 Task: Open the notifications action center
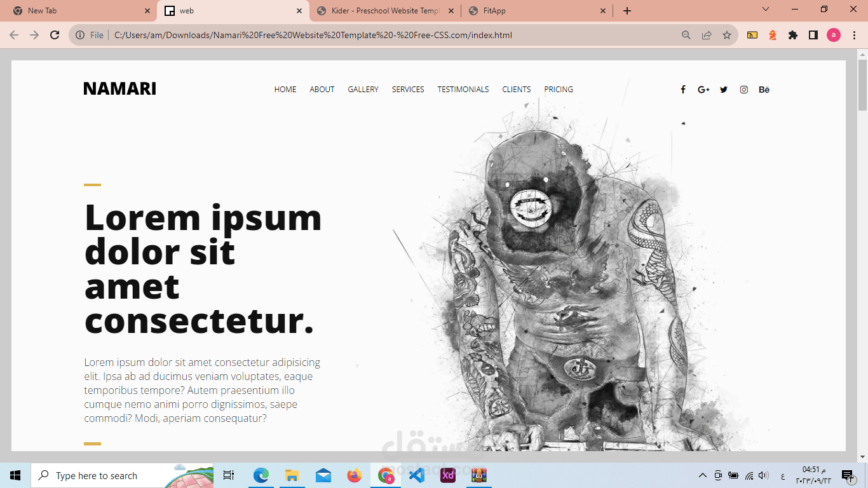pyautogui.click(x=847, y=475)
